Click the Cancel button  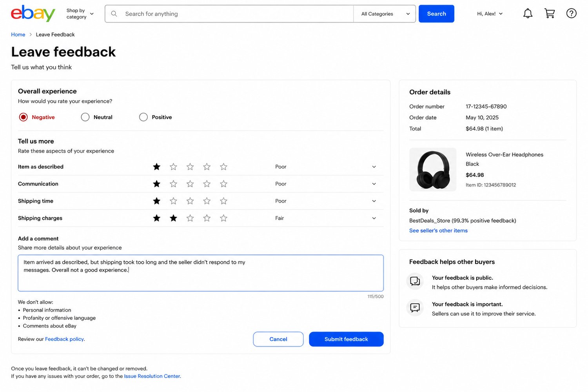coord(278,339)
